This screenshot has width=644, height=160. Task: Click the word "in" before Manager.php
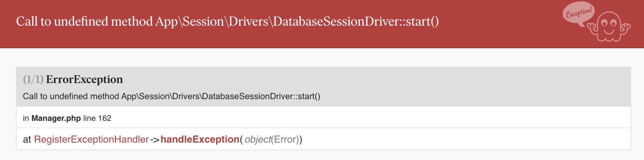point(26,118)
